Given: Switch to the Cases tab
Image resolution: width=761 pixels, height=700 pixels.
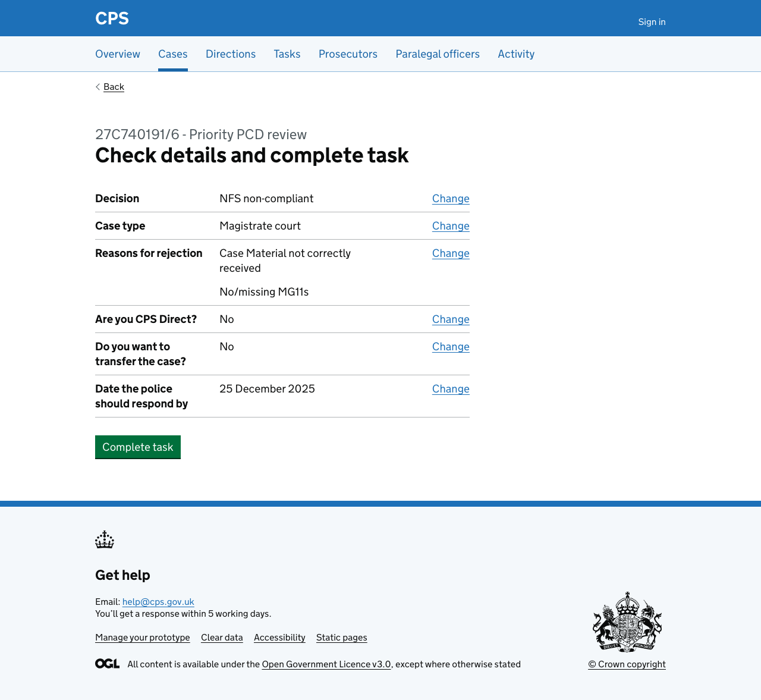Looking at the screenshot, I should (x=172, y=53).
